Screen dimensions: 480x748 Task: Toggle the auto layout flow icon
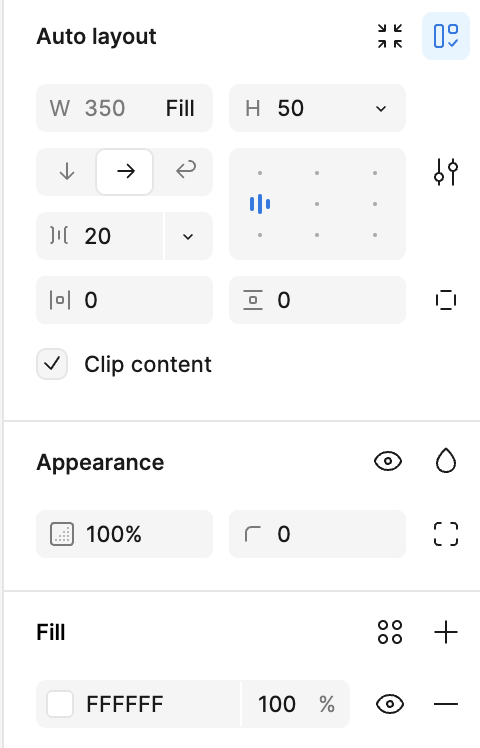446,36
